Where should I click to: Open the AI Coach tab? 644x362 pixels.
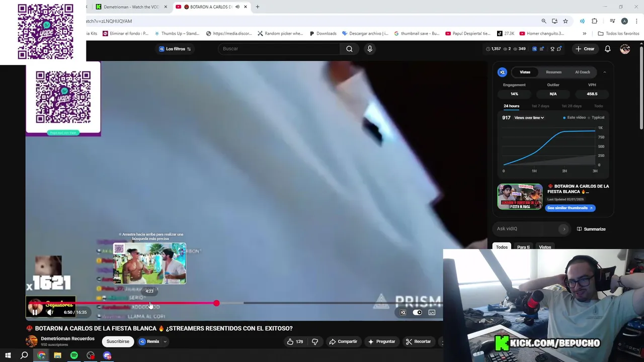pos(582,72)
